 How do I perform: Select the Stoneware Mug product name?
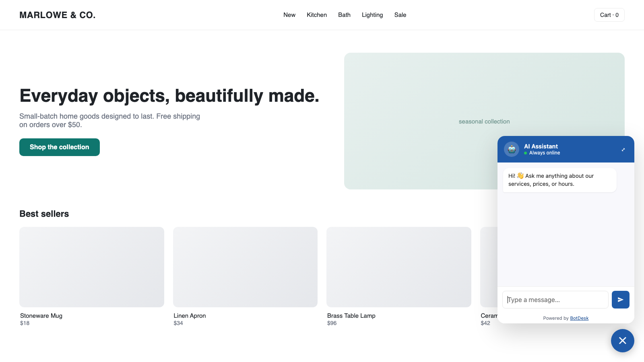(x=41, y=316)
